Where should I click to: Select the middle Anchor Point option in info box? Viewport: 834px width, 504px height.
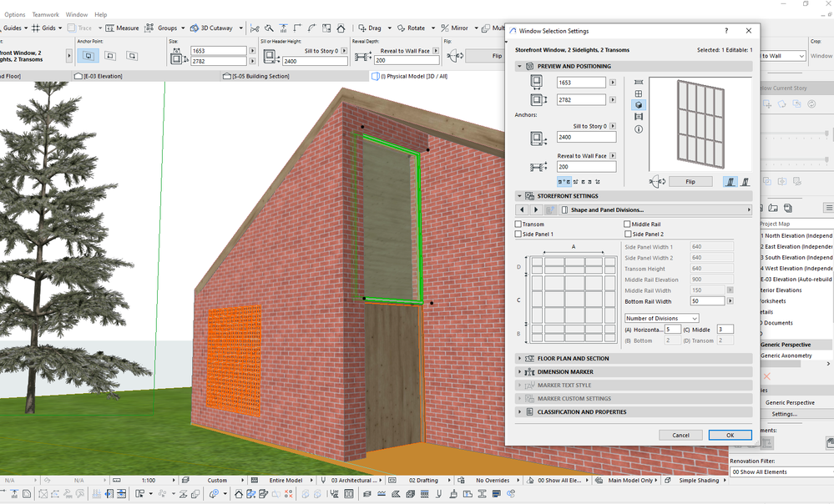click(x=110, y=55)
